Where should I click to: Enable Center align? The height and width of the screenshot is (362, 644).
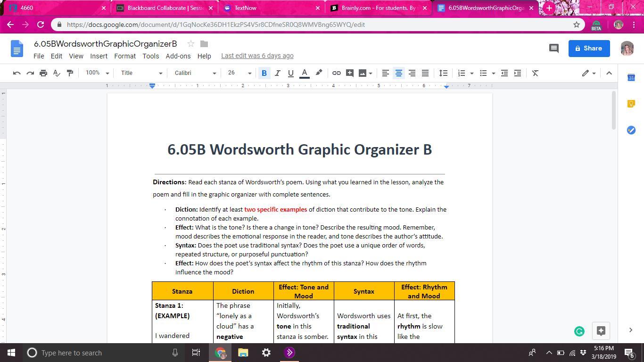pyautogui.click(x=398, y=73)
